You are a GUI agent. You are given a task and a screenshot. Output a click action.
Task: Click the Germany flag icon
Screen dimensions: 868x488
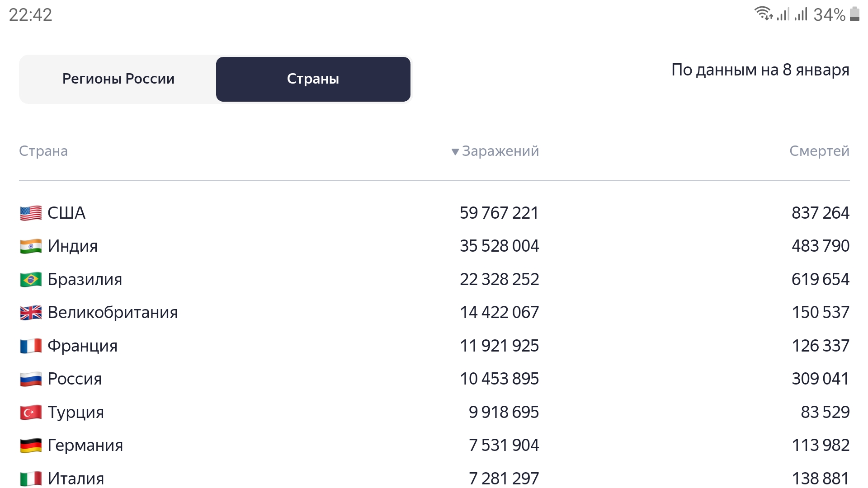coord(31,446)
